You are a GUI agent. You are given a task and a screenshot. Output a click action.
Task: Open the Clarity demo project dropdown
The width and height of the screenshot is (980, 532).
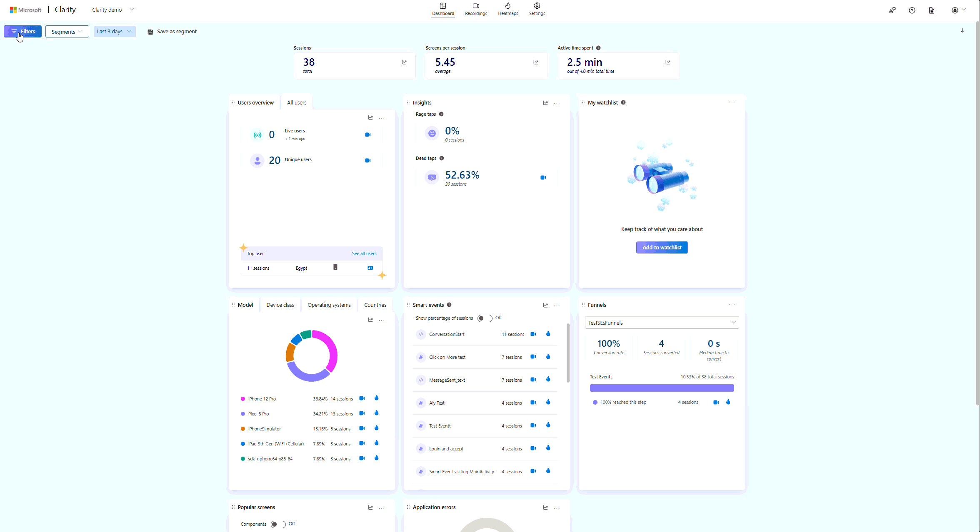pyautogui.click(x=113, y=10)
